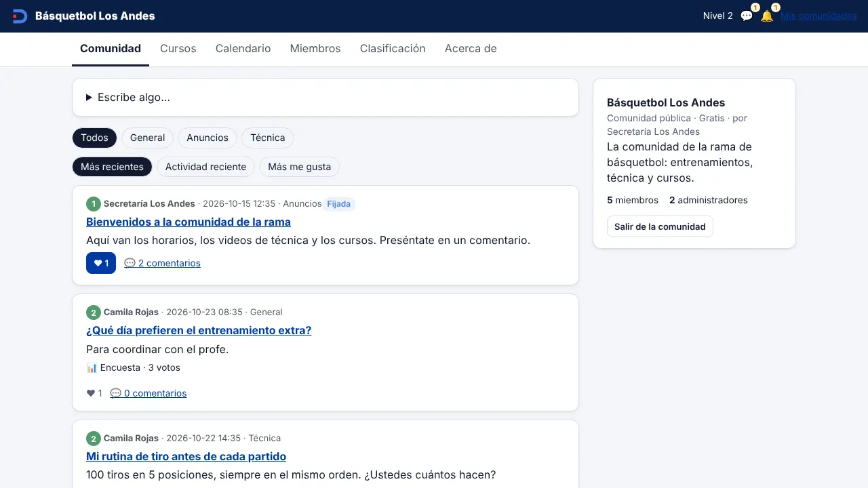Click the author name Secretaría Los Andes on post
This screenshot has width=868, height=488.
coord(149,204)
